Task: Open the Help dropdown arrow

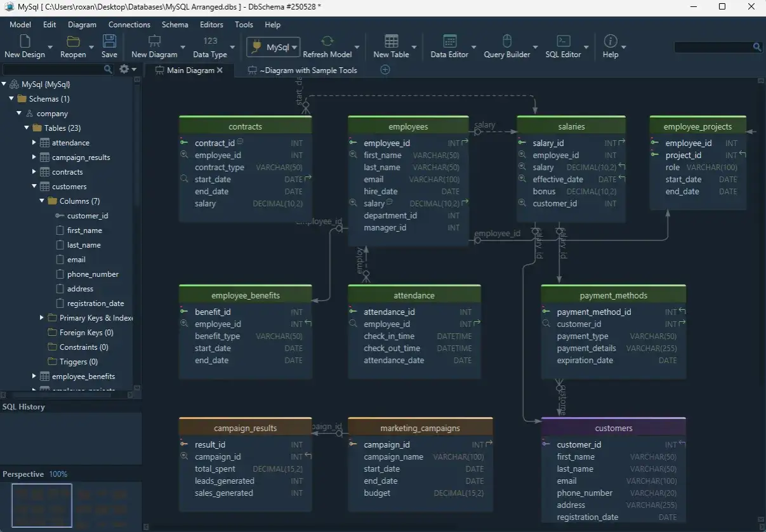Action: tap(624, 47)
